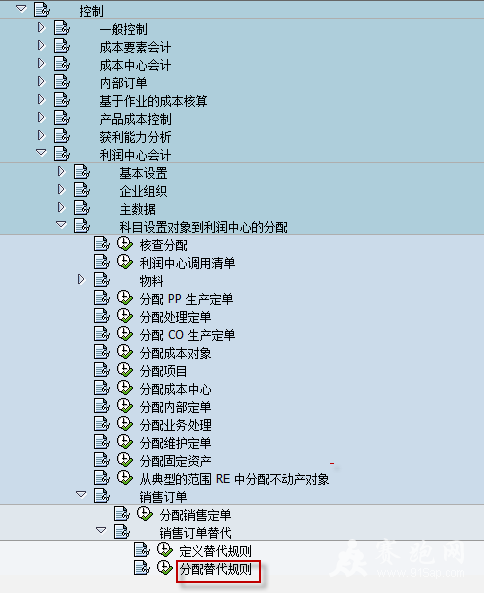Collapse the 控制 root node
484x593 pixels.
[22, 9]
